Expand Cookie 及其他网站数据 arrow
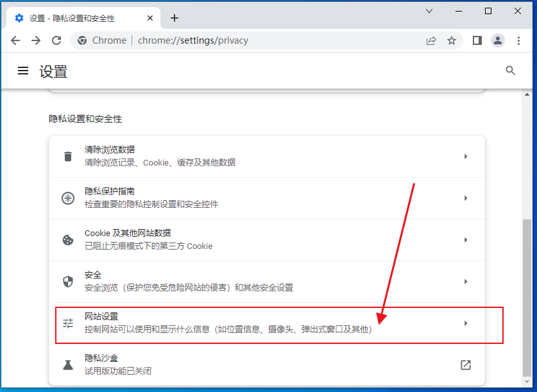The image size is (537, 392). click(x=465, y=240)
